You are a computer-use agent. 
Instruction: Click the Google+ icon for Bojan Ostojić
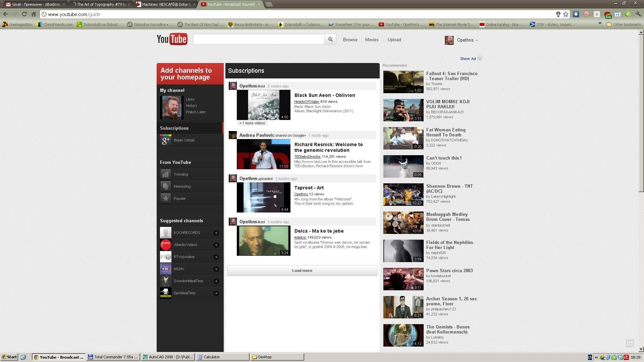165,140
